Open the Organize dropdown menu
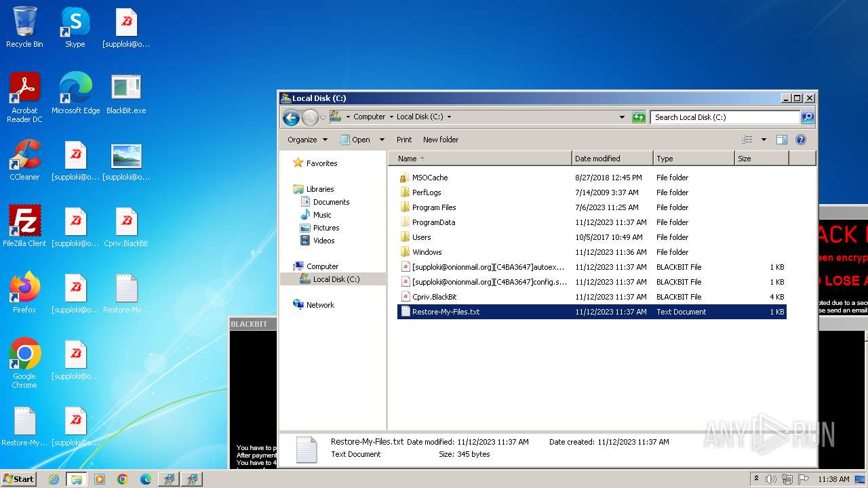 tap(307, 140)
